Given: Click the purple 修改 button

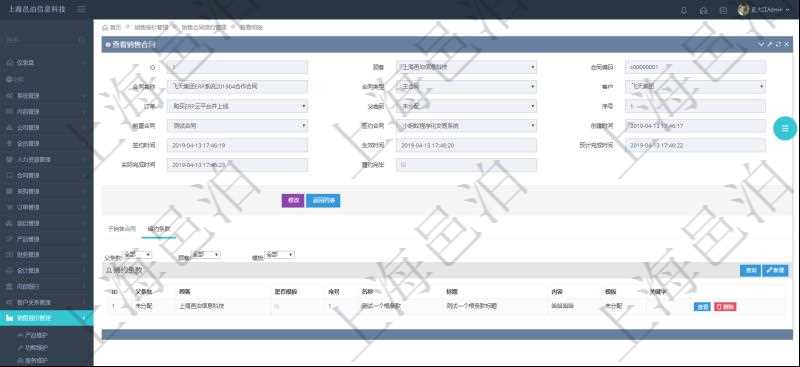Looking at the screenshot, I should 293,201.
